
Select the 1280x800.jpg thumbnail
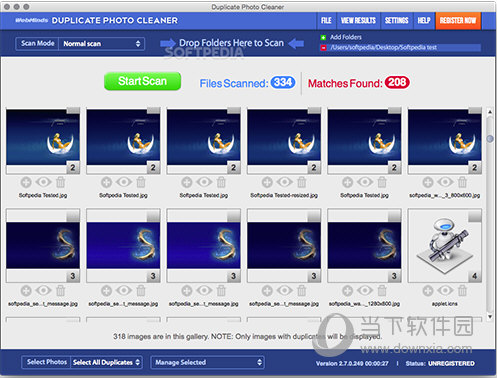coord(364,246)
